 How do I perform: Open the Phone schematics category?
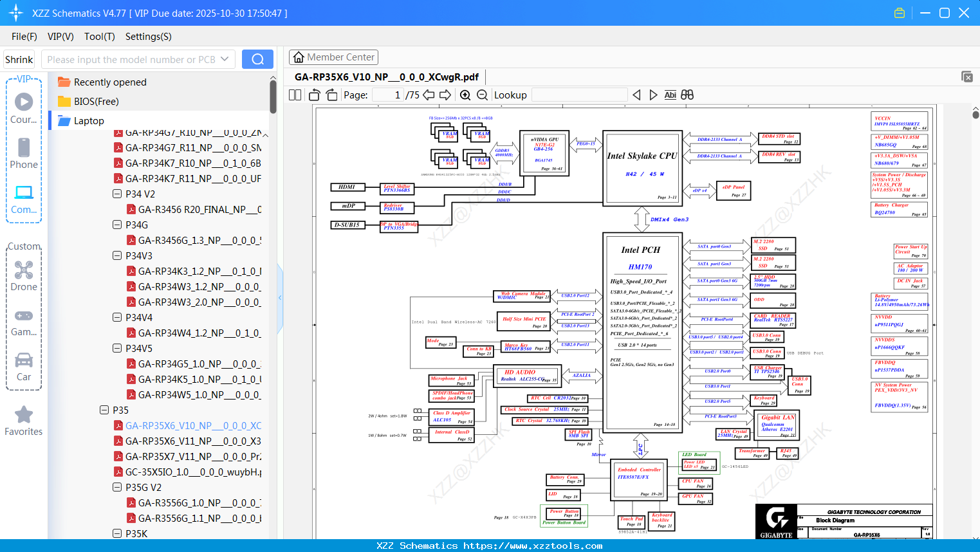pos(24,153)
